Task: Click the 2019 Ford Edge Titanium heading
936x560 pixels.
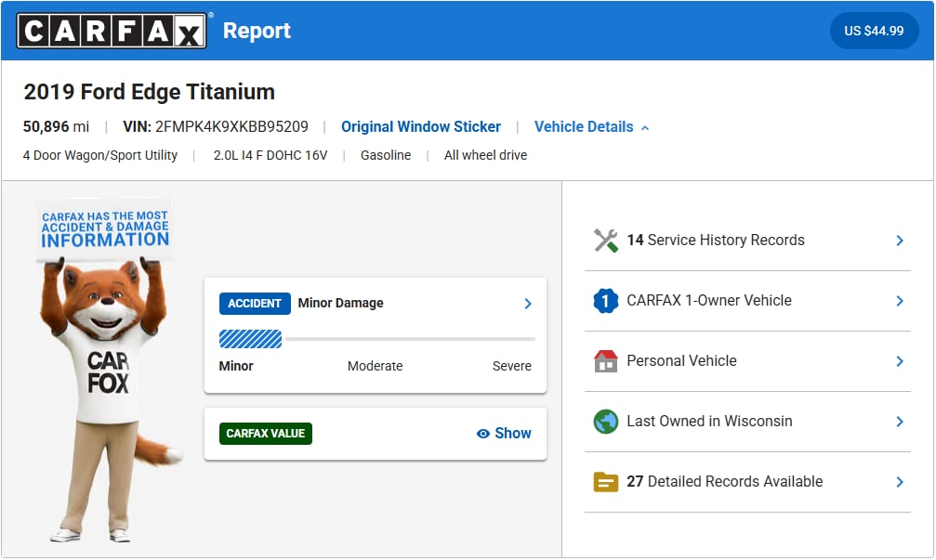Action: point(150,92)
